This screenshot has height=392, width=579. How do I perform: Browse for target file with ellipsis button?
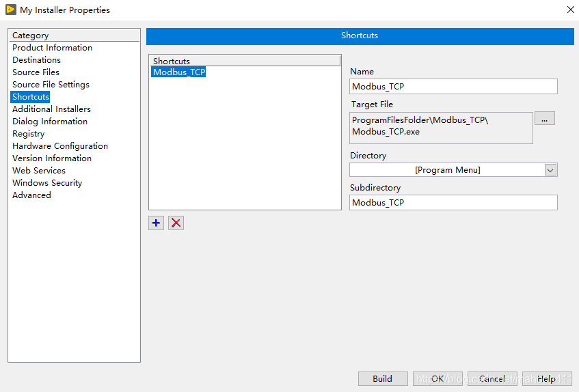pyautogui.click(x=544, y=119)
